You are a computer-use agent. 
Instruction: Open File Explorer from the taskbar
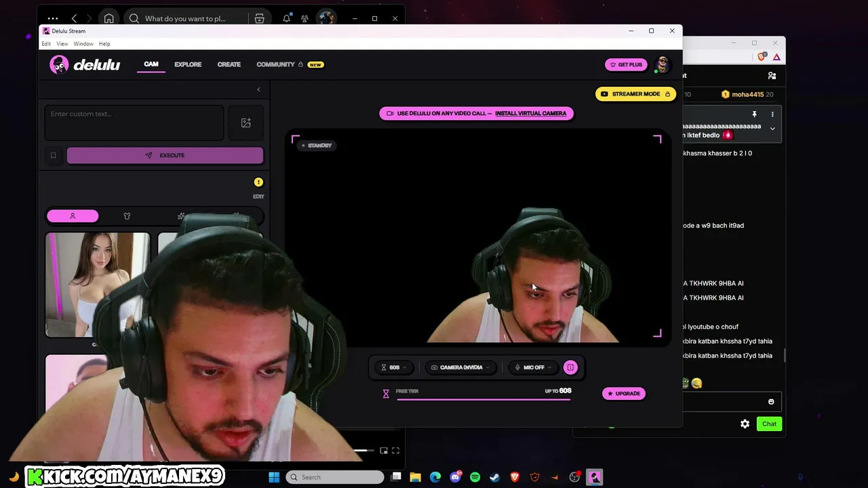pos(415,477)
